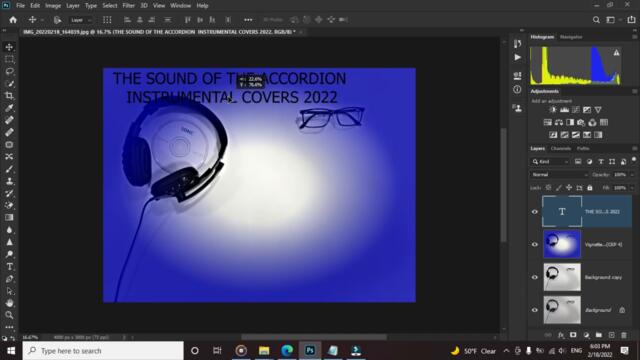This screenshot has width=640, height=360.
Task: Open the Adjustments panel menu
Action: point(634,91)
